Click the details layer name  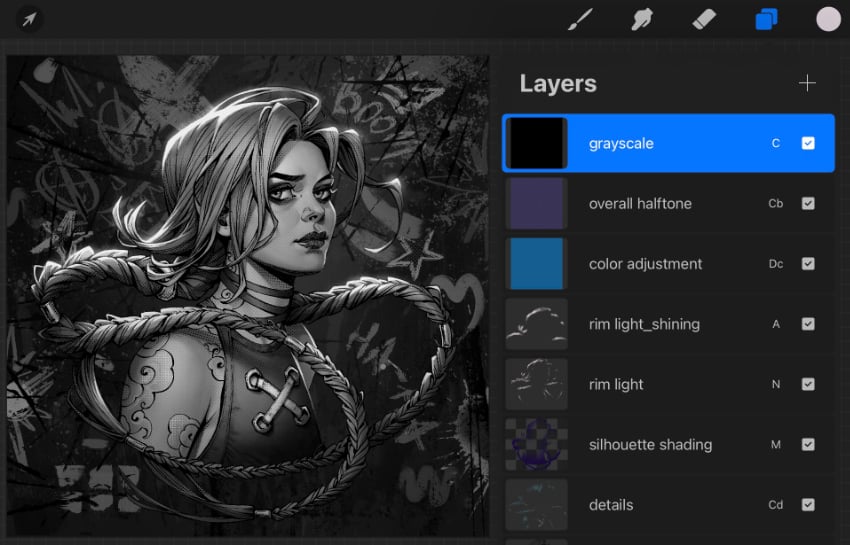(611, 505)
